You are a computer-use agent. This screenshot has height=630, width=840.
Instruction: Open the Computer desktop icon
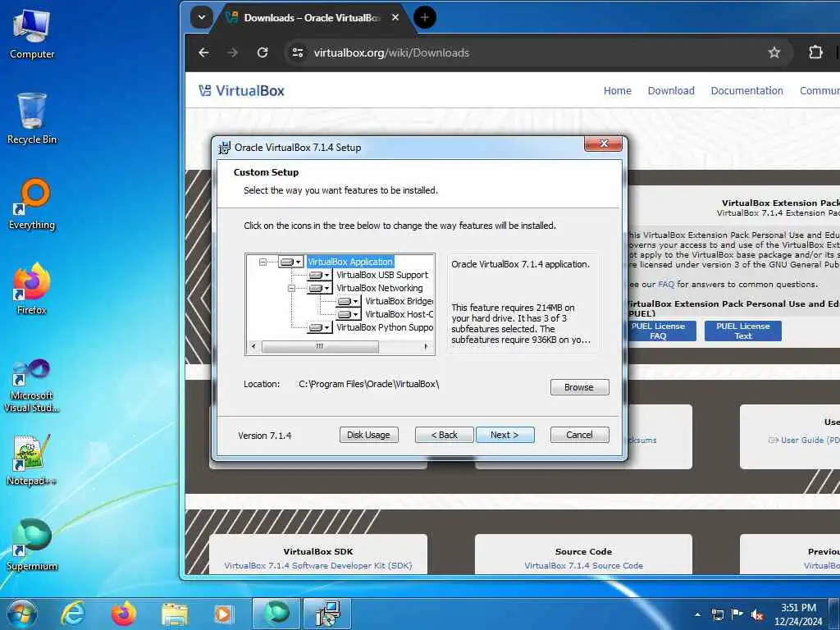[x=32, y=34]
